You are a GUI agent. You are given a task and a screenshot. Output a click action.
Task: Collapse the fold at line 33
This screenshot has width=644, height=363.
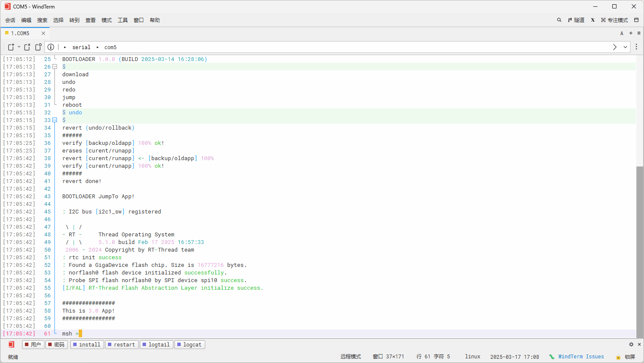(x=55, y=120)
